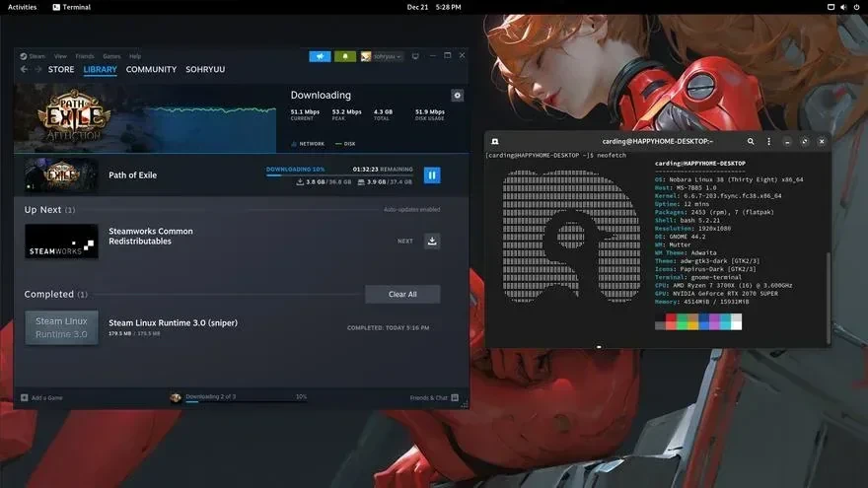Click the Clear All button
868x488 pixels.
click(x=402, y=295)
